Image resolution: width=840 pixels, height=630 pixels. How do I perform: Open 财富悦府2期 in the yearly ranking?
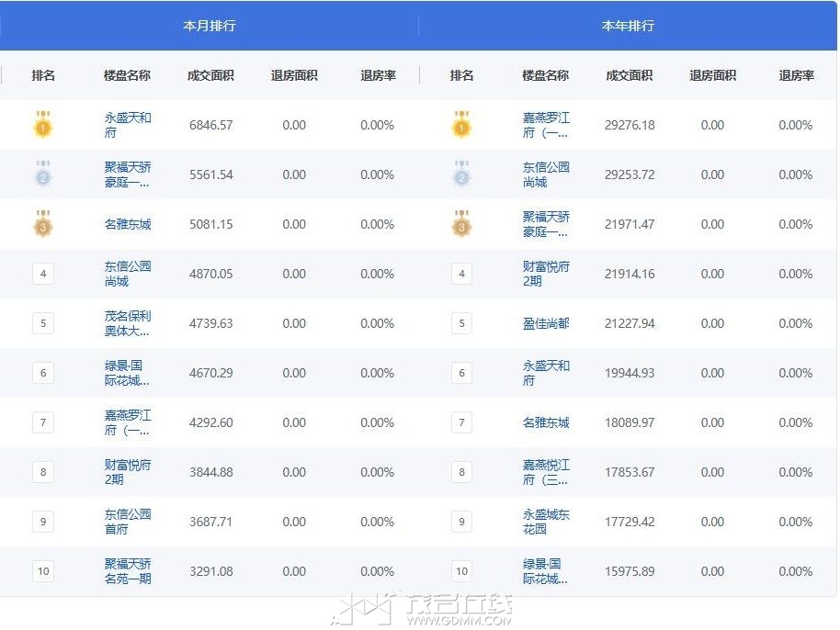[x=546, y=274]
